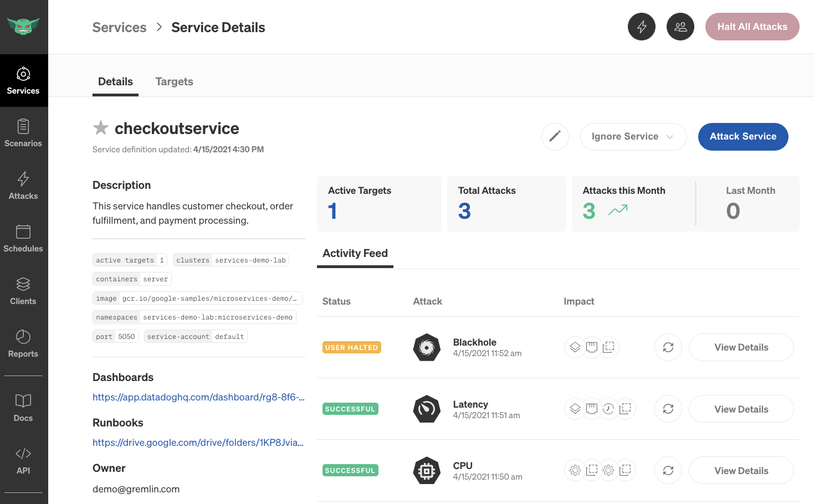Viewport: 814px width, 504px height.
Task: Toggle the favorite star for checkoutservice
Action: (x=100, y=128)
